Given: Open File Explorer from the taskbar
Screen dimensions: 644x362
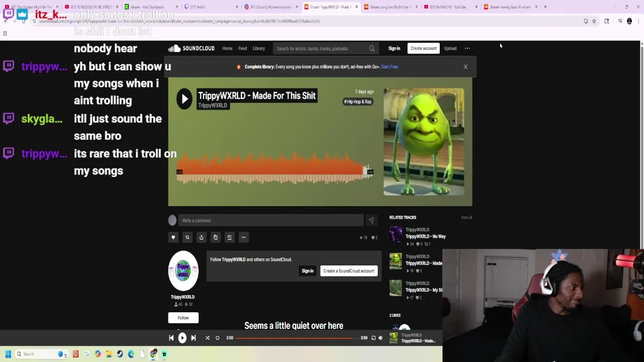Looking at the screenshot, I should pos(109,354).
